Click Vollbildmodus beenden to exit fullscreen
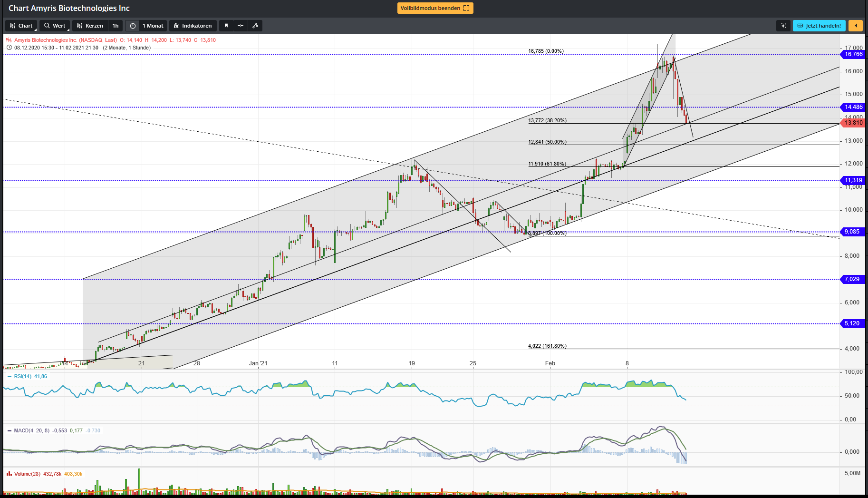This screenshot has width=868, height=498. pos(435,8)
